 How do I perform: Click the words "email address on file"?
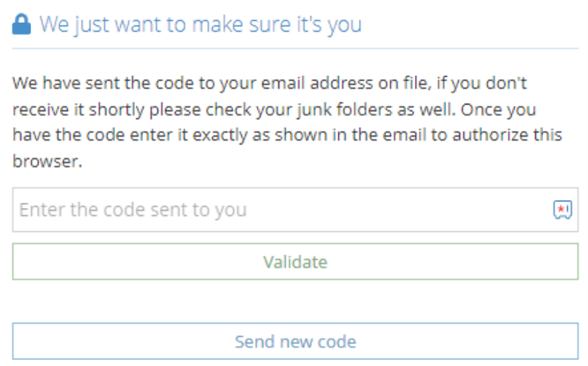click(341, 82)
